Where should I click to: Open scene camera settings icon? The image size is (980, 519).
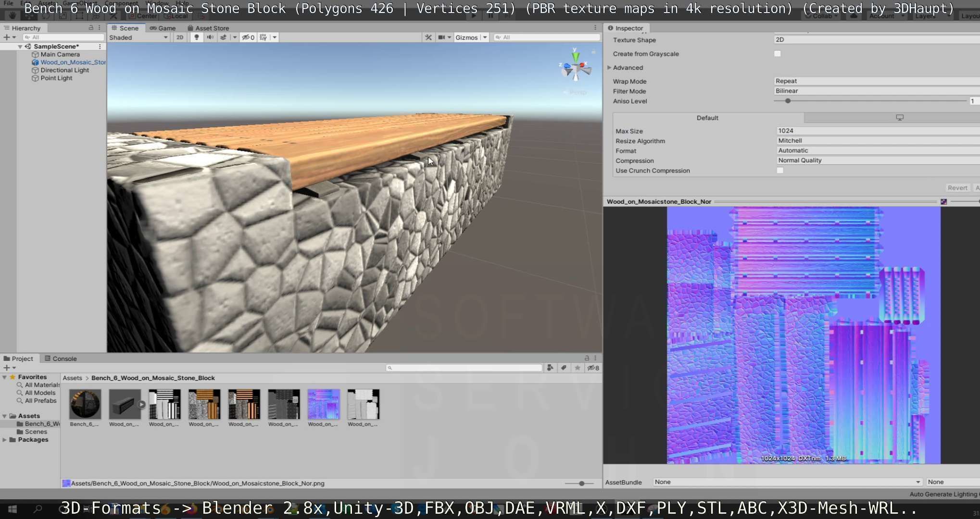[x=441, y=37]
